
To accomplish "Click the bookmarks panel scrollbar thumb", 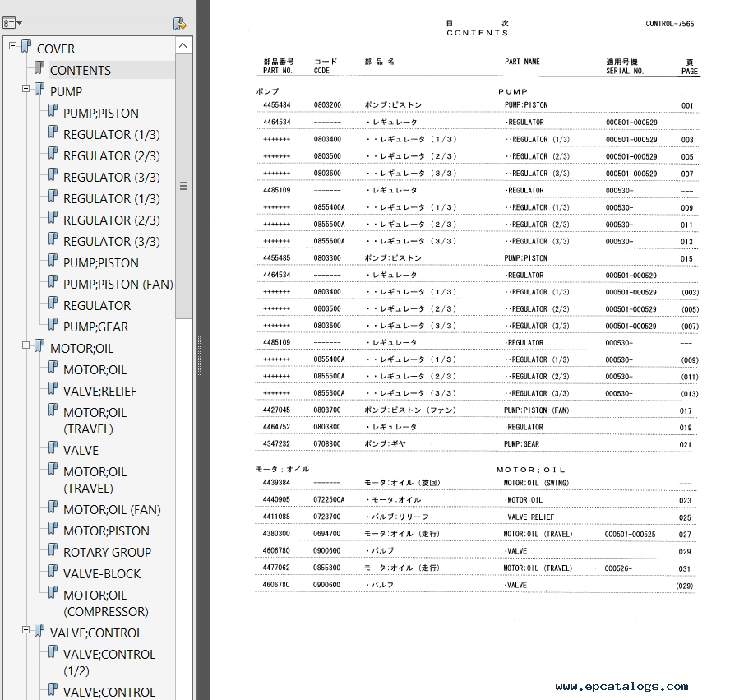I will coord(183,186).
